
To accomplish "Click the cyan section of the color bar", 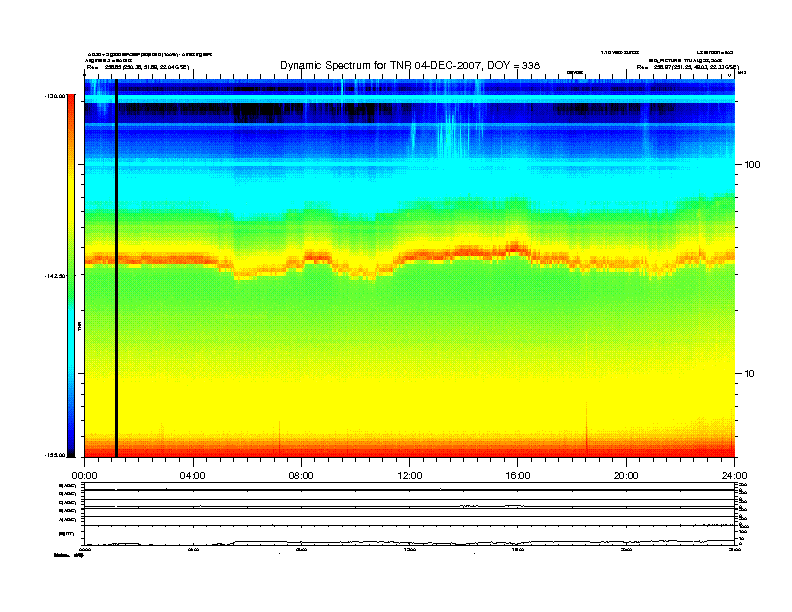I will [x=71, y=338].
